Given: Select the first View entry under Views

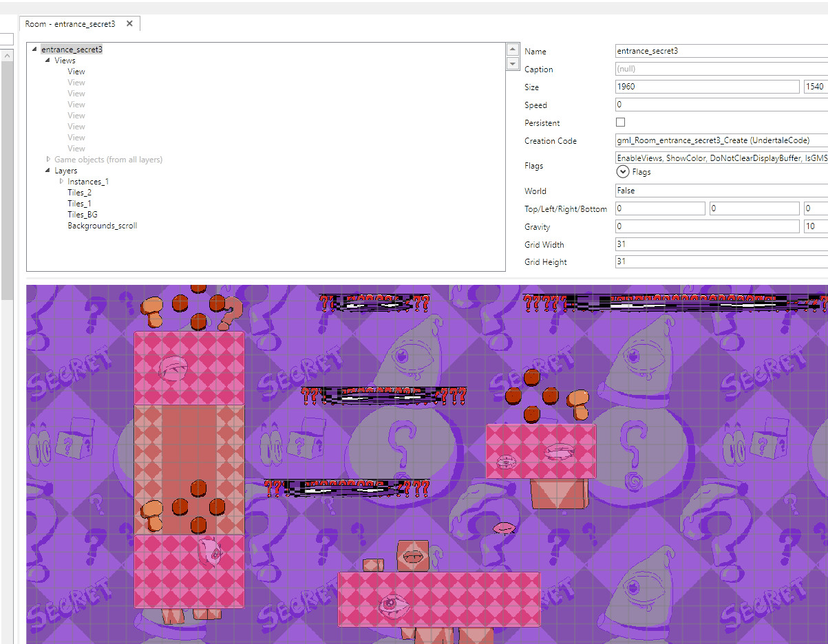Looking at the screenshot, I should (76, 71).
